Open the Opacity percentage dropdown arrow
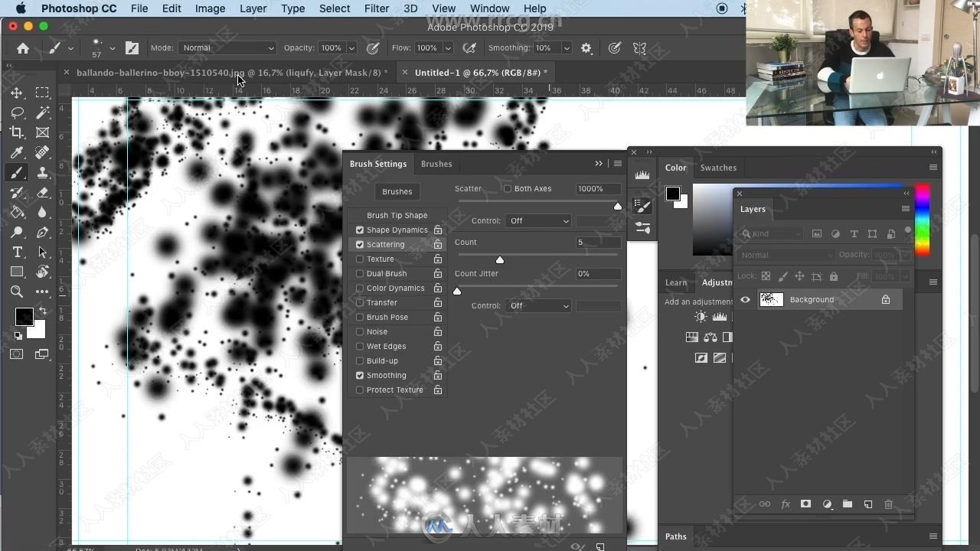Screen dimensions: 980x551 (351, 47)
